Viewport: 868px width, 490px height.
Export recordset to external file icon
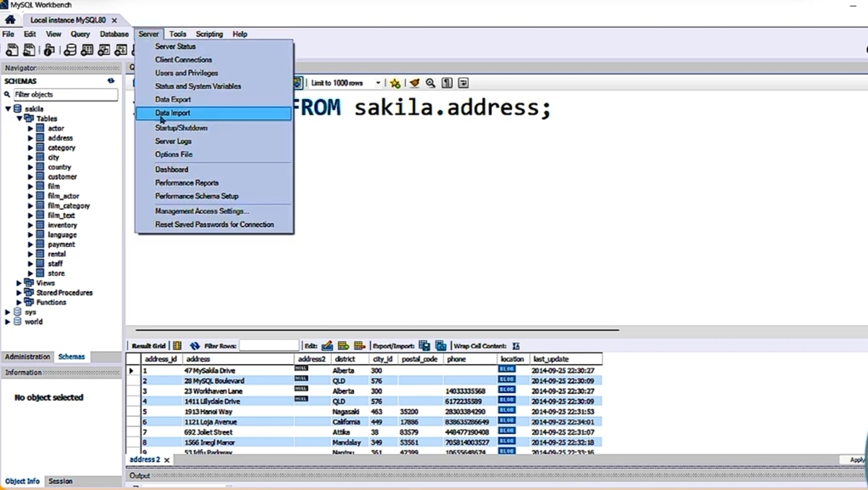[424, 346]
